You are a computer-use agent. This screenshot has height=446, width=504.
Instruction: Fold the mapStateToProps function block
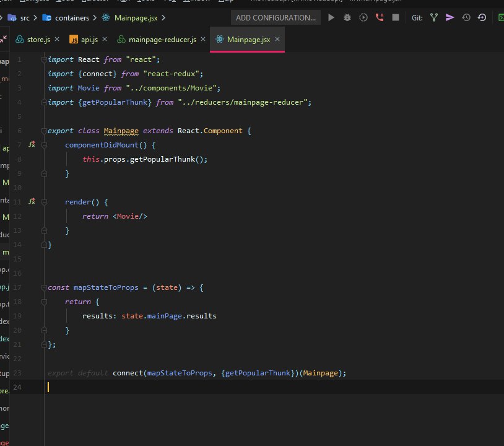pos(45,287)
